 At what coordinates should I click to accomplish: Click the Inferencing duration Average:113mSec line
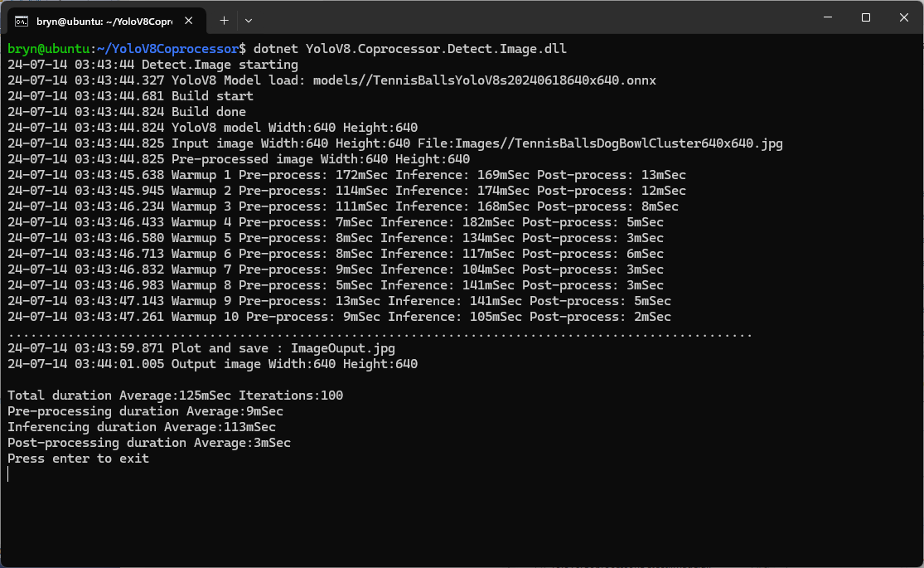(x=142, y=427)
